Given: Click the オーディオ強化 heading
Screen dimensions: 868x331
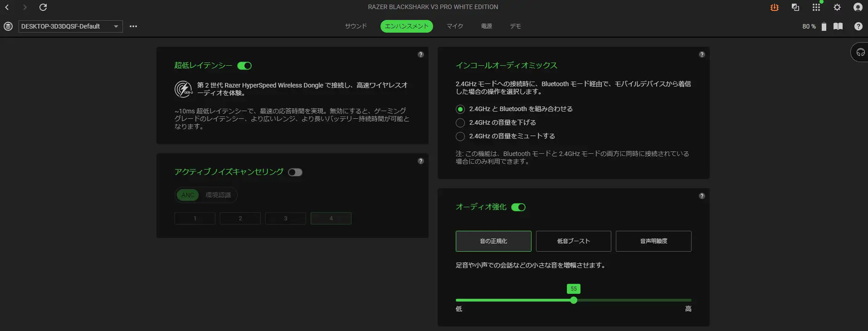Looking at the screenshot, I should coord(481,207).
